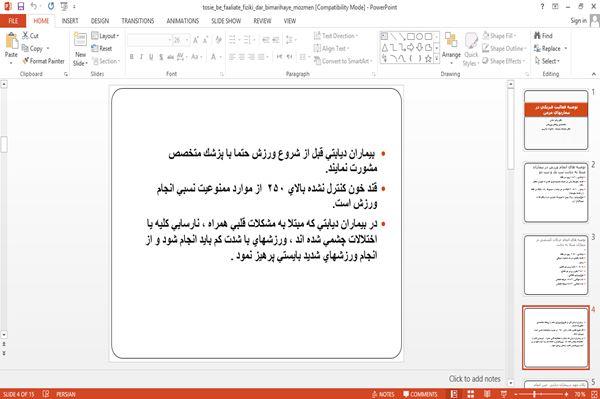Click the Reset slide icon
The height and width of the screenshot is (399, 600).
(x=102, y=49)
